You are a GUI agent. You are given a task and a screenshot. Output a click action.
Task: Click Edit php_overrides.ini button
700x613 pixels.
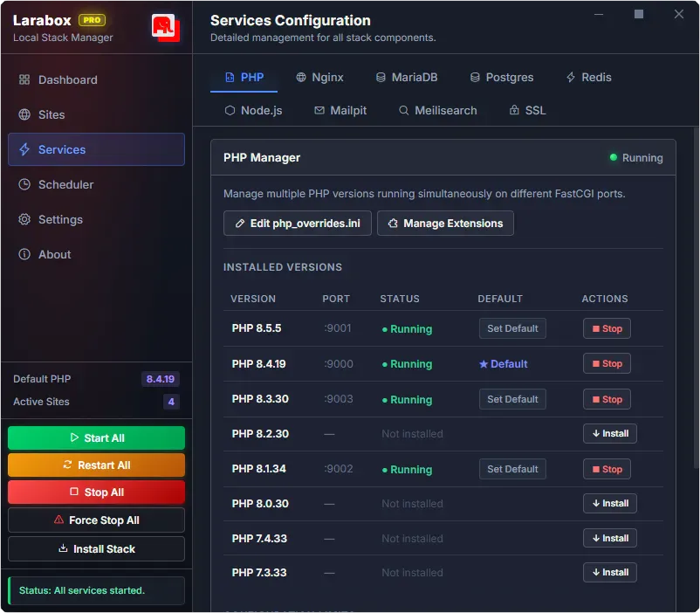coord(298,223)
